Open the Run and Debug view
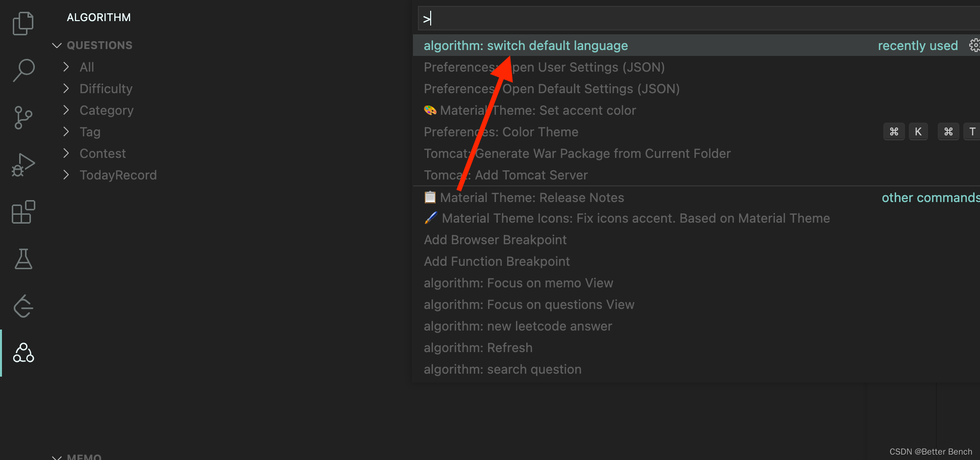The image size is (980, 460). point(23,165)
